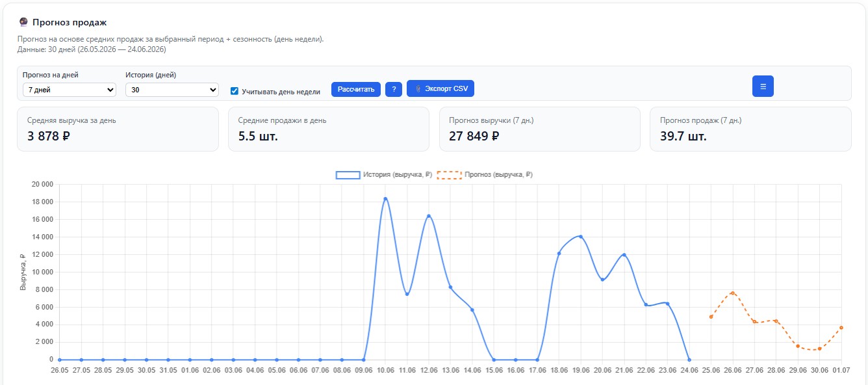Viewport: 868px width, 385px height.
Task: Click the 39.7 шт. forecast sales value
Action: tap(683, 136)
